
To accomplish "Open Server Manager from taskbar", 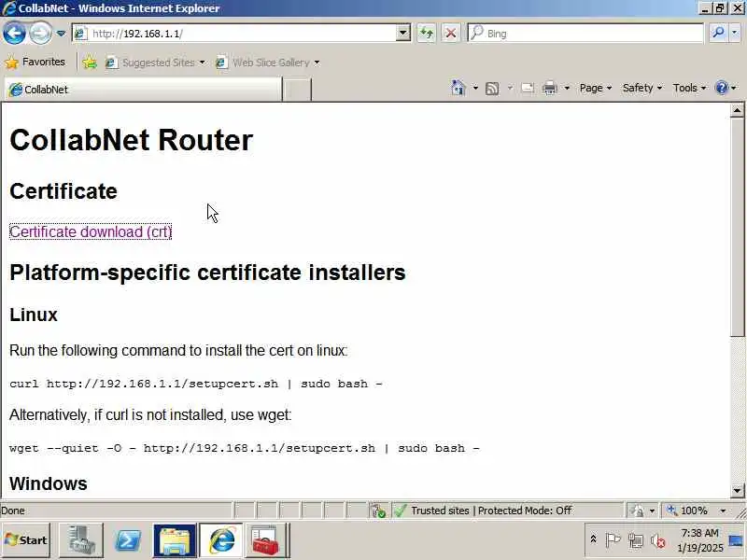I will coord(81,540).
